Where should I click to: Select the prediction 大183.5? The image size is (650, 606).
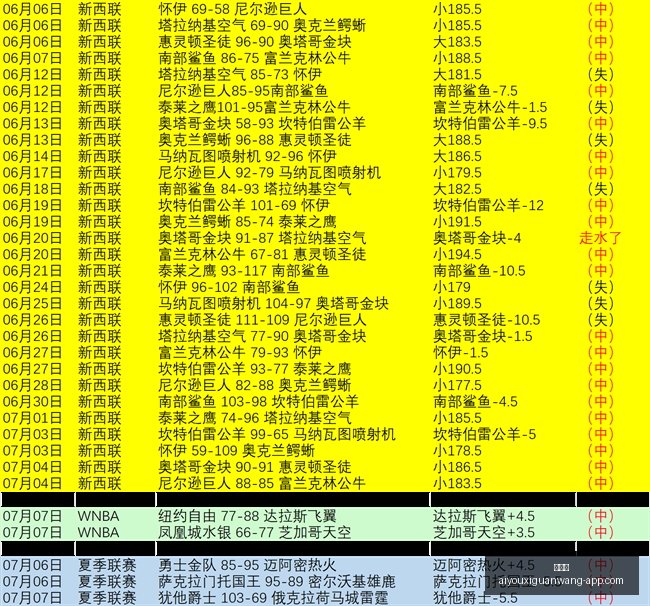(x=457, y=41)
